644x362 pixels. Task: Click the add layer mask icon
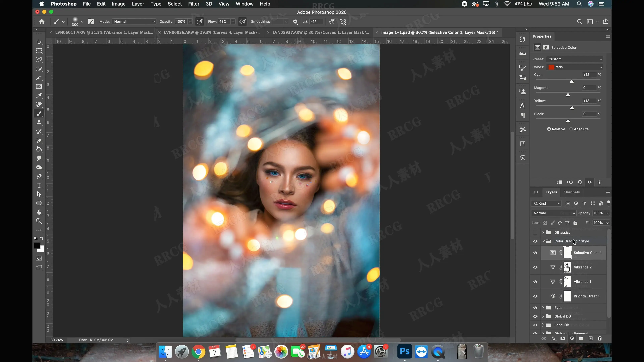(562, 339)
